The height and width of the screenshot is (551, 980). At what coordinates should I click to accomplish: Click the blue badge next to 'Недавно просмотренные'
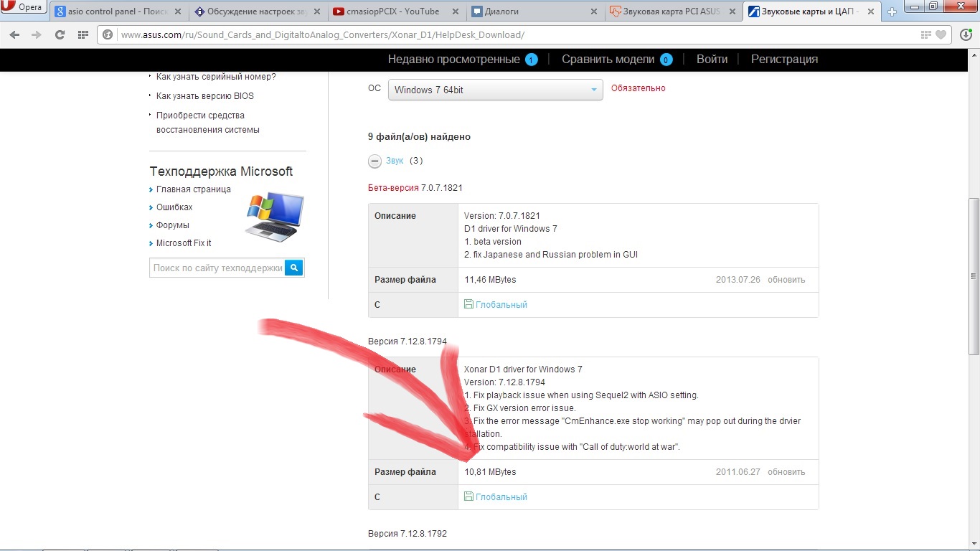(x=532, y=60)
